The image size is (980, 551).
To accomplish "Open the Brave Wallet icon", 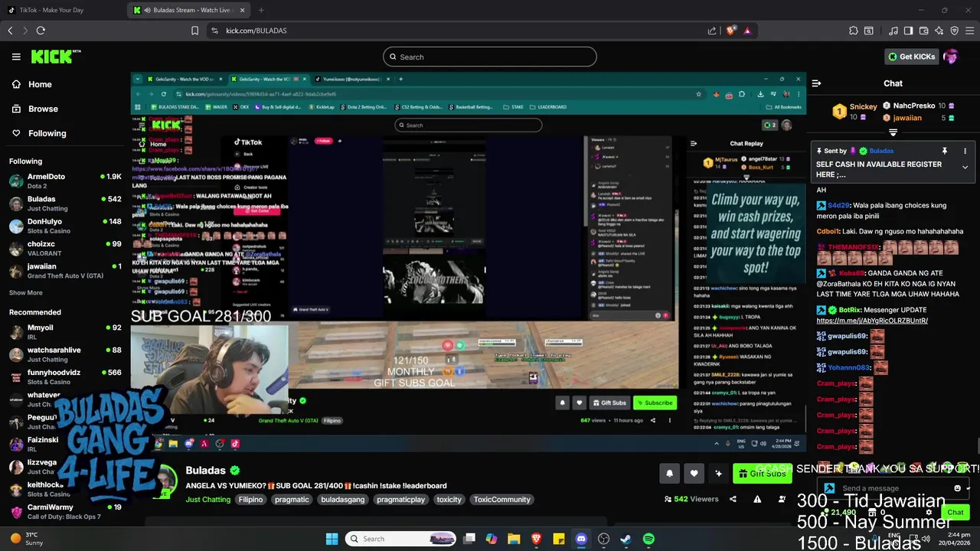I will tap(923, 31).
